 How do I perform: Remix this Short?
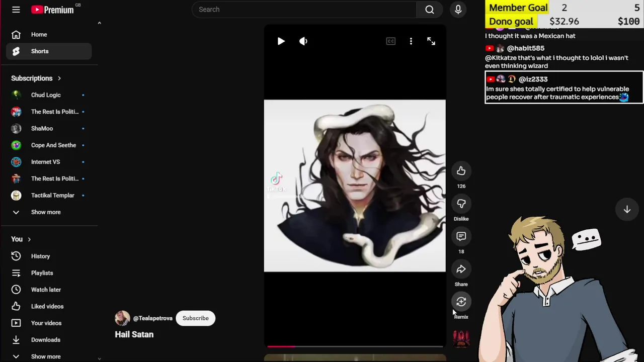pos(461,302)
